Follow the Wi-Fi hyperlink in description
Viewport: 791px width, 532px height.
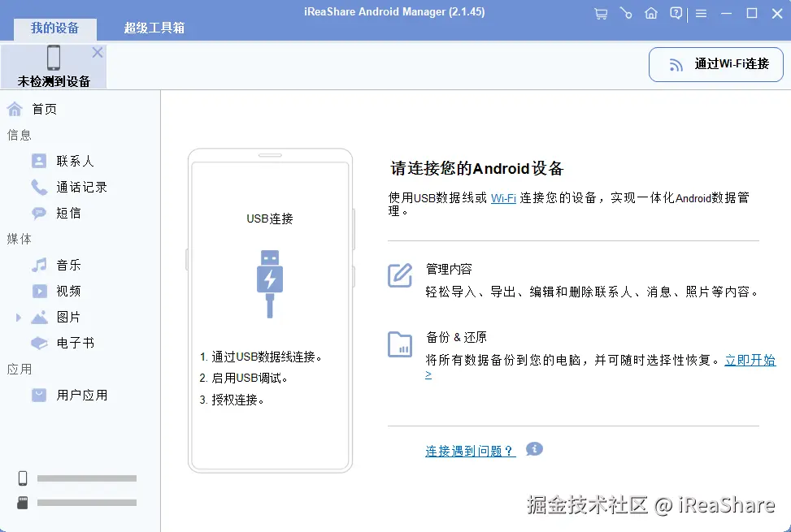point(503,198)
